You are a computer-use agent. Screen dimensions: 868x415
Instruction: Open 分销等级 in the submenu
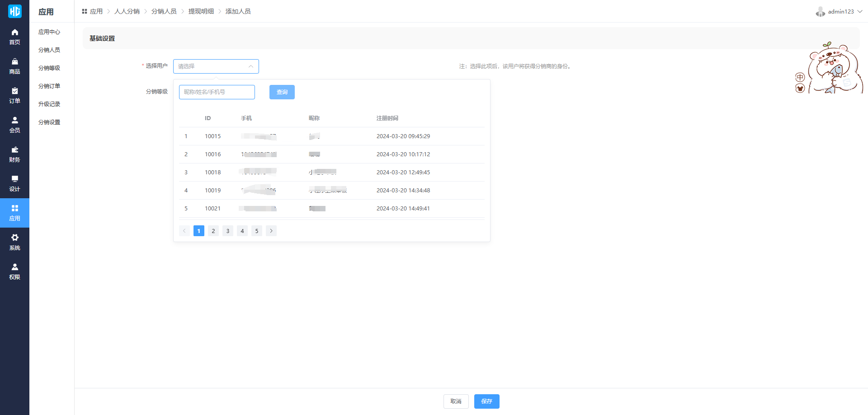coord(49,68)
